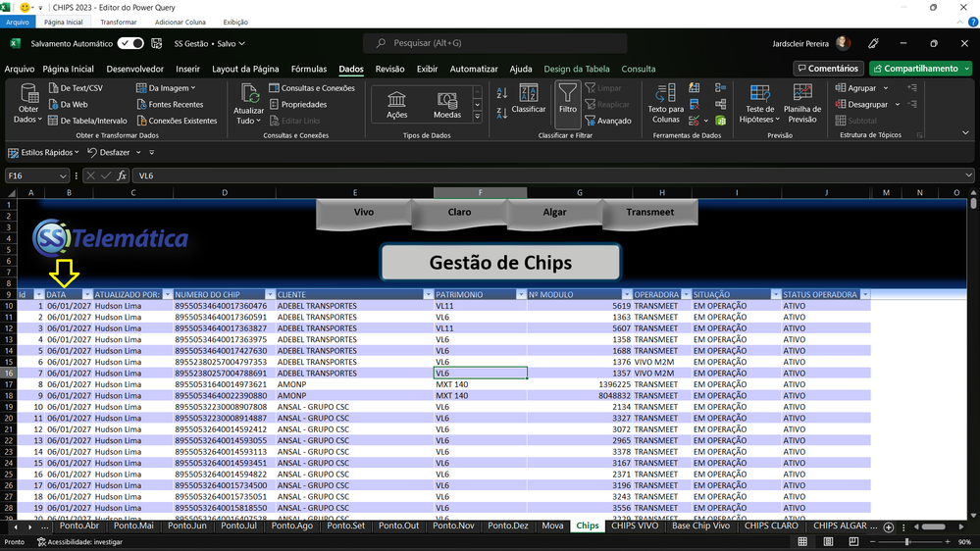Open Avançado filter options

[608, 121]
